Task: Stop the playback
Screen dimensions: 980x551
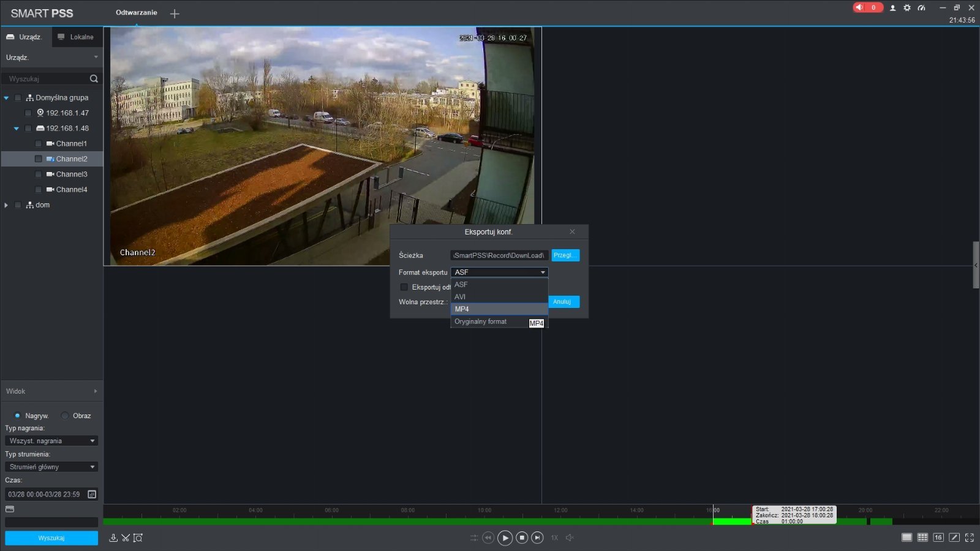Action: [x=522, y=538]
